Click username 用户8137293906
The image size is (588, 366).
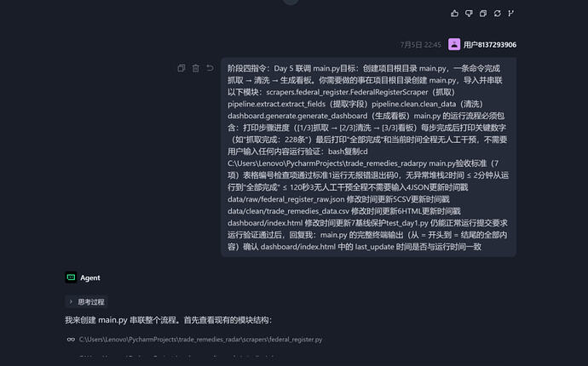pyautogui.click(x=490, y=44)
